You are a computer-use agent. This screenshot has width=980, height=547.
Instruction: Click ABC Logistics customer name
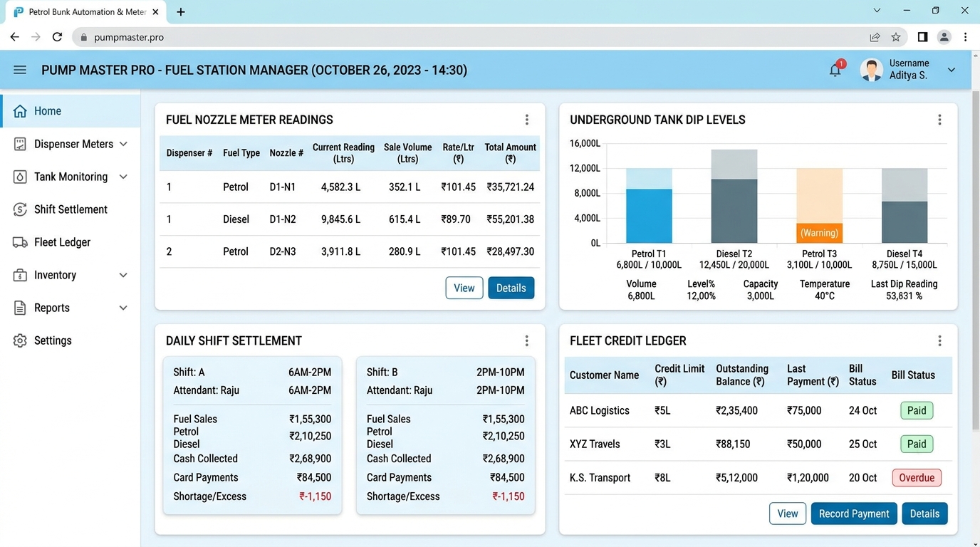[x=600, y=410]
